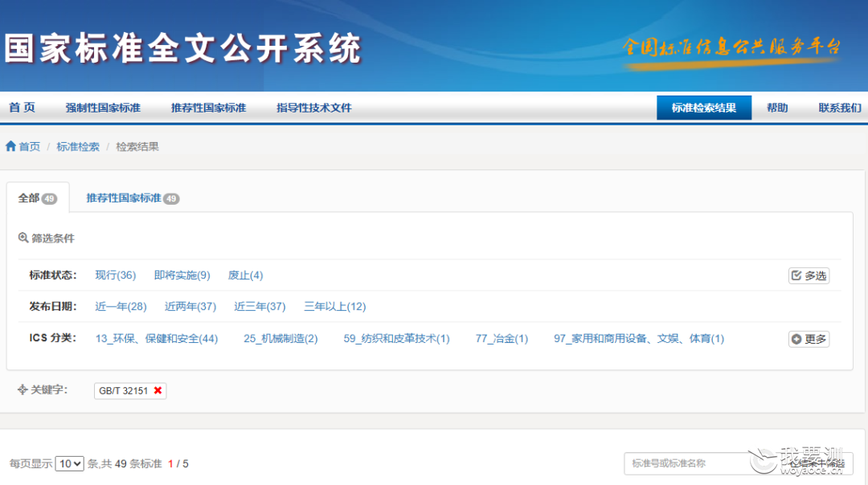Open 强制性国家标准 menu item
This screenshot has height=485, width=868.
103,108
